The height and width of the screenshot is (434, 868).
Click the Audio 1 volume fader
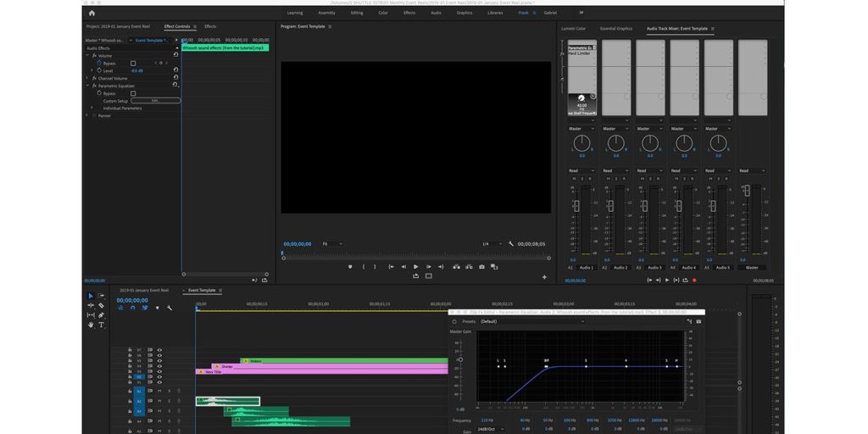click(x=577, y=206)
